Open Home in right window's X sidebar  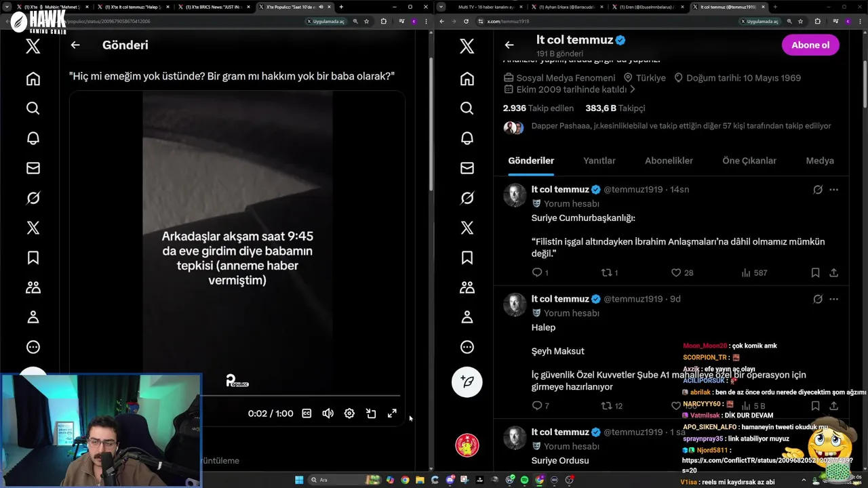[x=467, y=79]
